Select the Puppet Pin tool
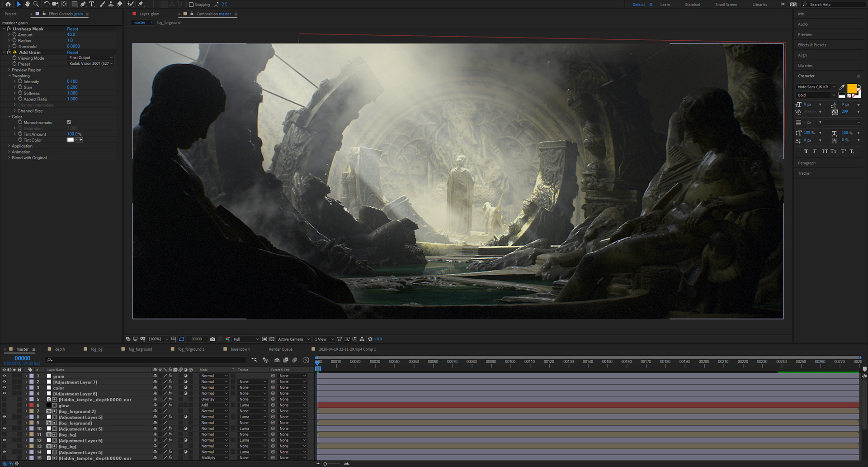Image resolution: width=868 pixels, height=467 pixels. (141, 4)
